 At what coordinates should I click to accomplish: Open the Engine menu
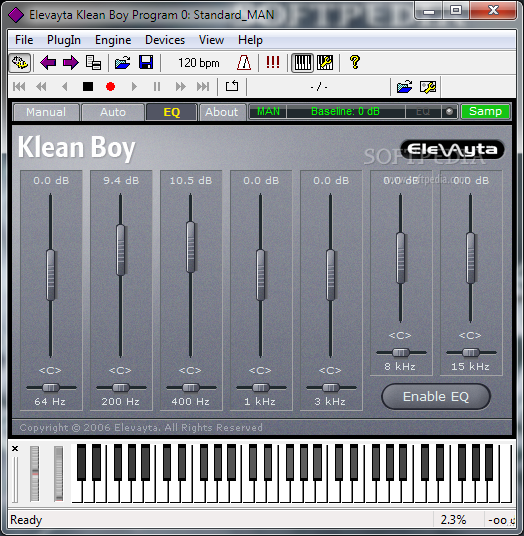coord(113,40)
